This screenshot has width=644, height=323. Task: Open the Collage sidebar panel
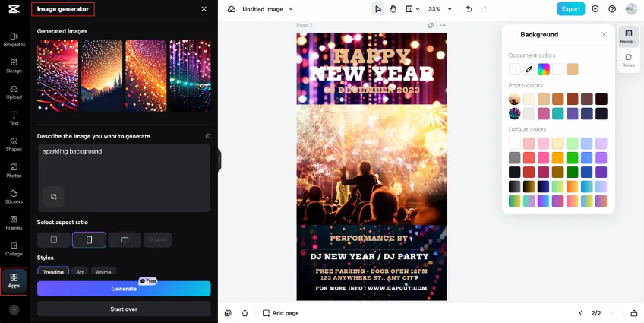coord(14,249)
